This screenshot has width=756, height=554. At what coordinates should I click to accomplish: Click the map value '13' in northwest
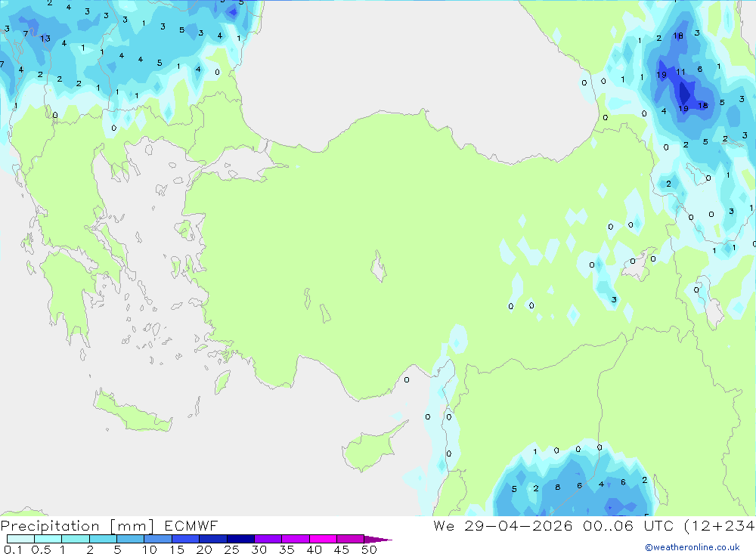pos(45,39)
